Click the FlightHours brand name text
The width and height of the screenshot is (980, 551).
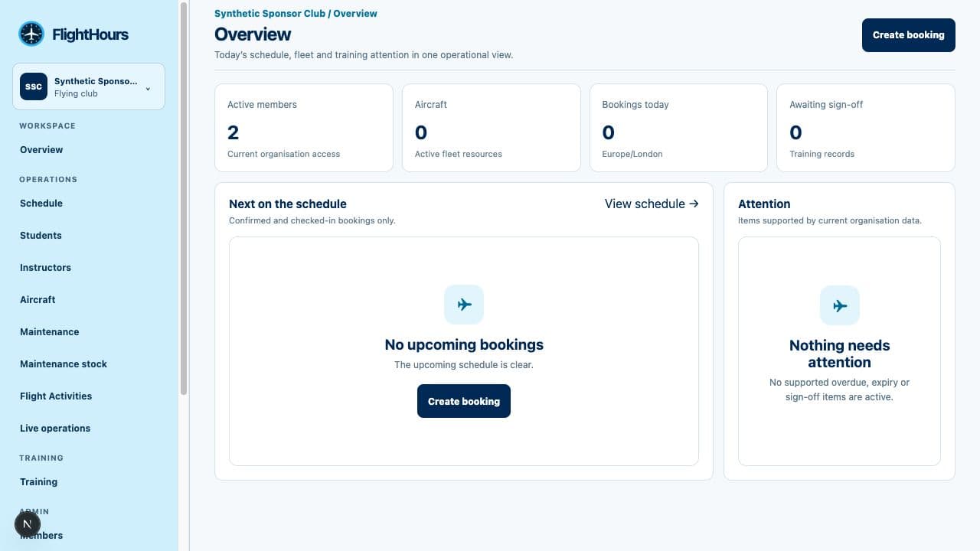point(90,34)
